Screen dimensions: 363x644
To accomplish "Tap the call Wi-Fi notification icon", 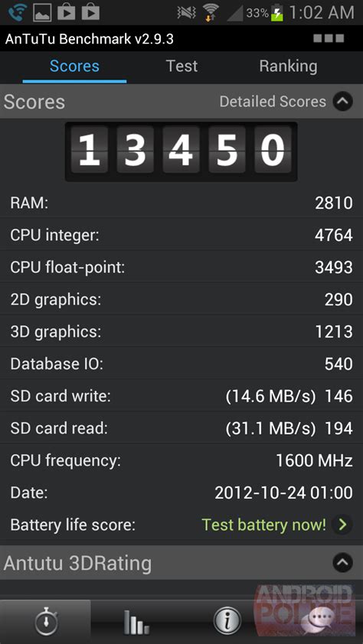I will click(18, 12).
